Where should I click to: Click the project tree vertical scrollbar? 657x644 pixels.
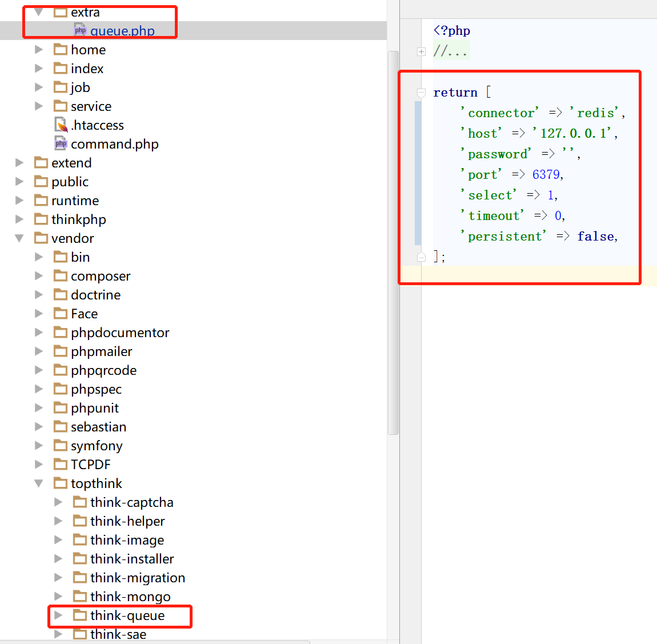click(x=393, y=243)
